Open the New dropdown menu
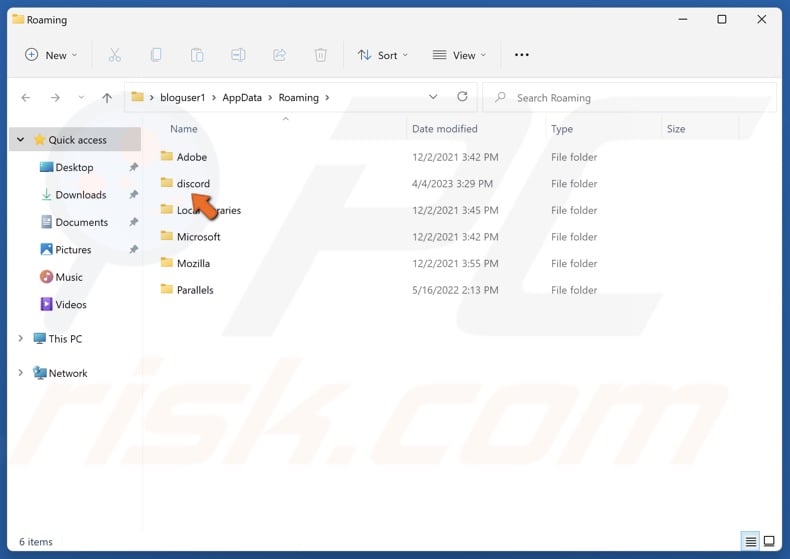The height and width of the screenshot is (559, 790). tap(51, 55)
